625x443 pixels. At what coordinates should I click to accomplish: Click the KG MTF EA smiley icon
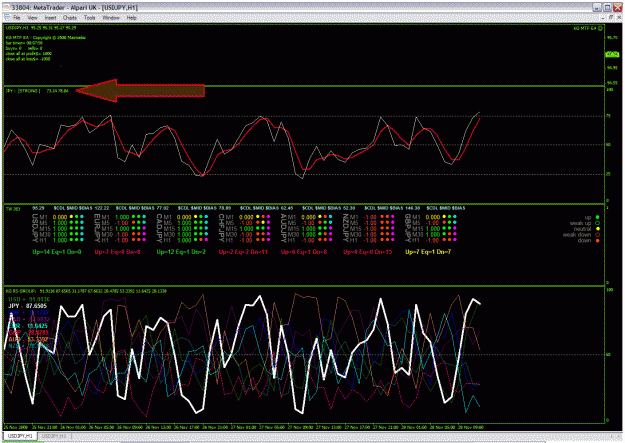pos(600,28)
